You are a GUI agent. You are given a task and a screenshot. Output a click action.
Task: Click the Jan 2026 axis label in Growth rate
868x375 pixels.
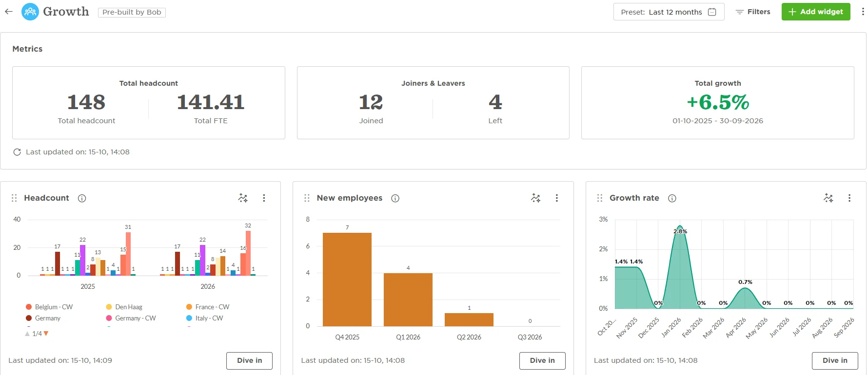click(671, 327)
